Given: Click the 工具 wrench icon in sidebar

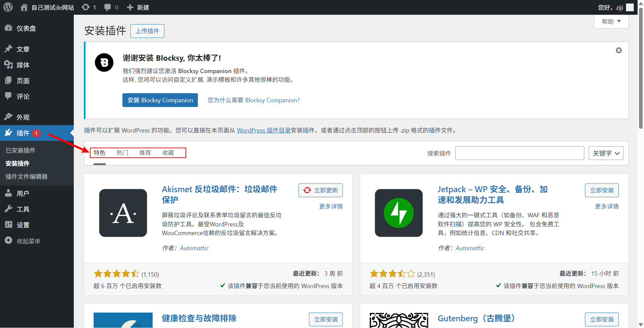Looking at the screenshot, I should coord(8,209).
